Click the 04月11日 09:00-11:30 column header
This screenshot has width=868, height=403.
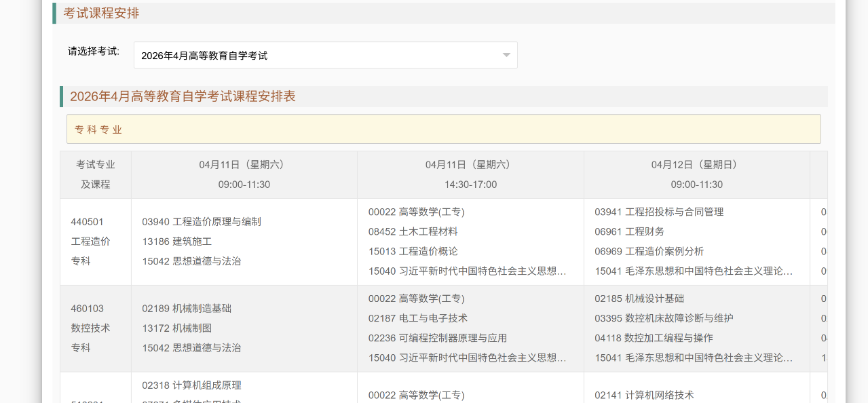click(244, 174)
